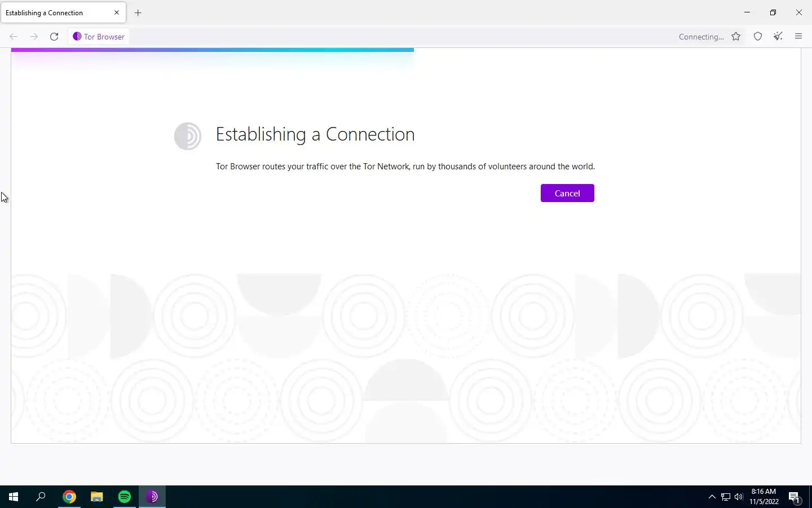Click the Tor Browser identity box
This screenshot has height=508, width=812.
tap(99, 37)
